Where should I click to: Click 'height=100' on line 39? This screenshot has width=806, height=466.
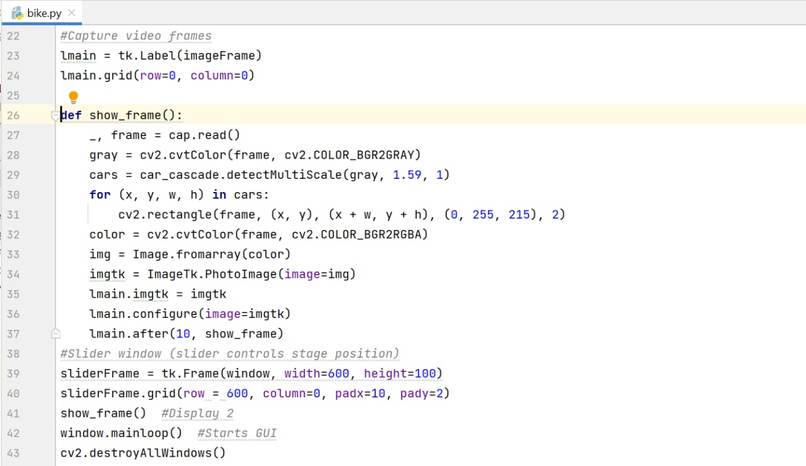(400, 374)
